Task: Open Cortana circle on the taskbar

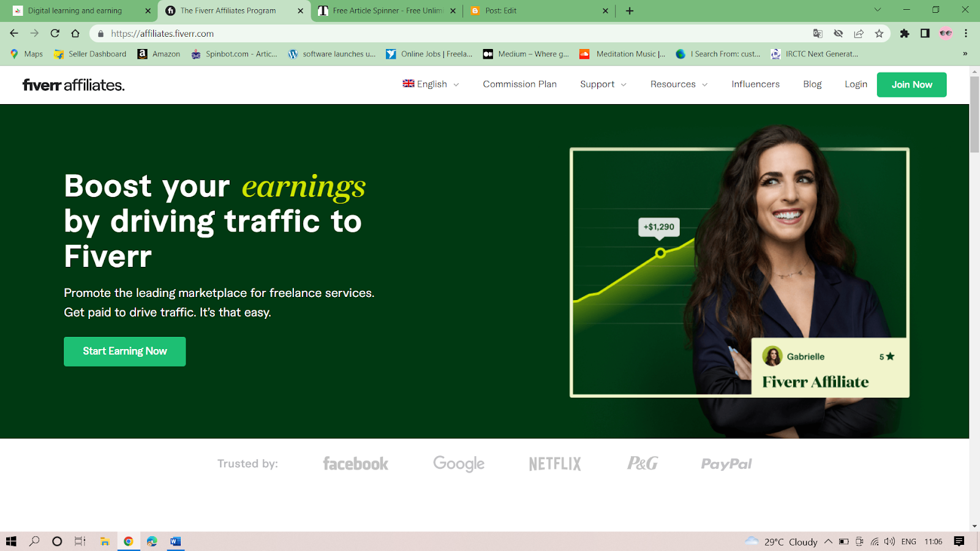Action: 57,541
